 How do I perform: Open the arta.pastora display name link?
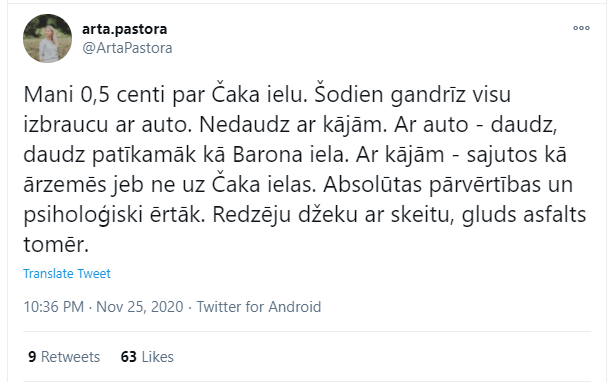[124, 29]
